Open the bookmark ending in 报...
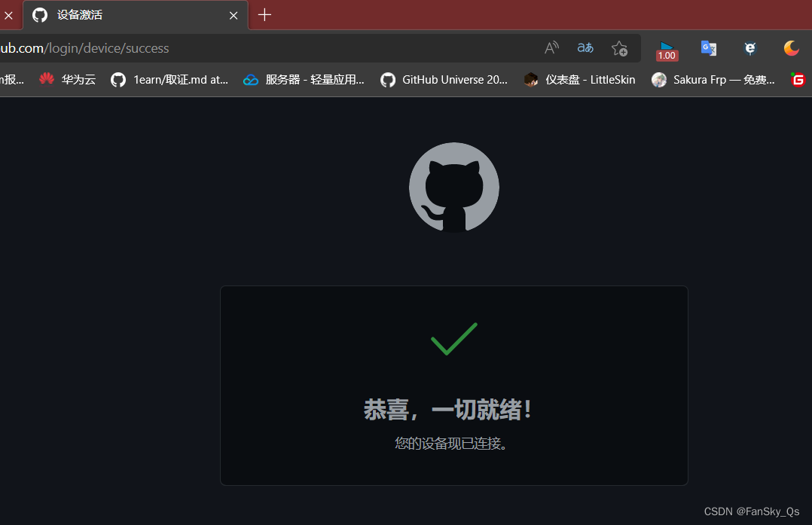This screenshot has width=812, height=525. (x=12, y=79)
